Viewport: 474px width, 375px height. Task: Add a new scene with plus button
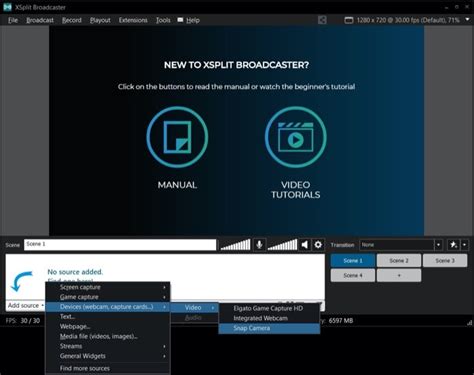pyautogui.click(x=399, y=275)
